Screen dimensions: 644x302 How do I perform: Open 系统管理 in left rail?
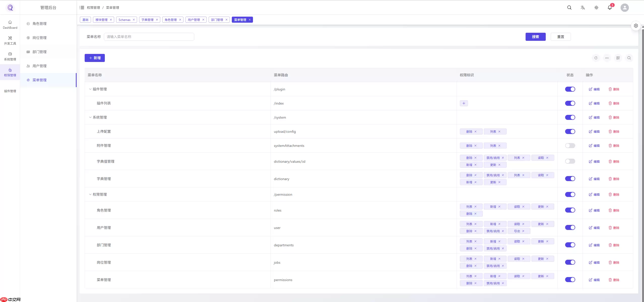coord(10,56)
